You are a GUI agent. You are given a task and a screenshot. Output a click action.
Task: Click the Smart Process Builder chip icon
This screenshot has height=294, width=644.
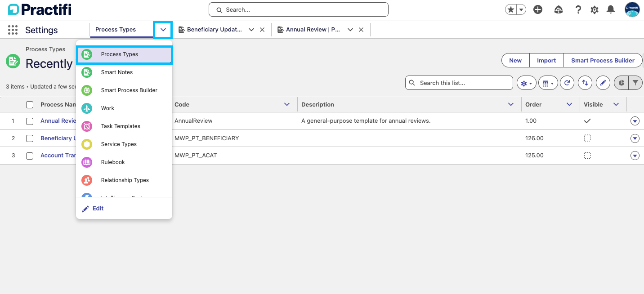(x=87, y=90)
